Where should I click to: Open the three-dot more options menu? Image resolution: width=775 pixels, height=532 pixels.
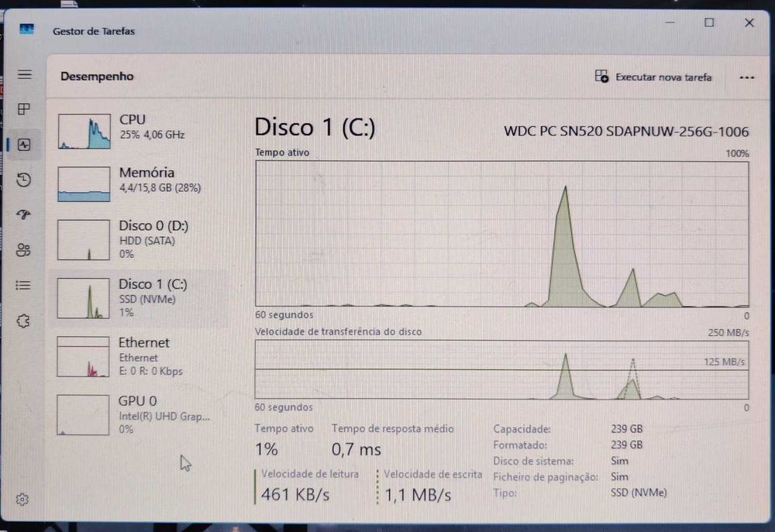coord(747,77)
